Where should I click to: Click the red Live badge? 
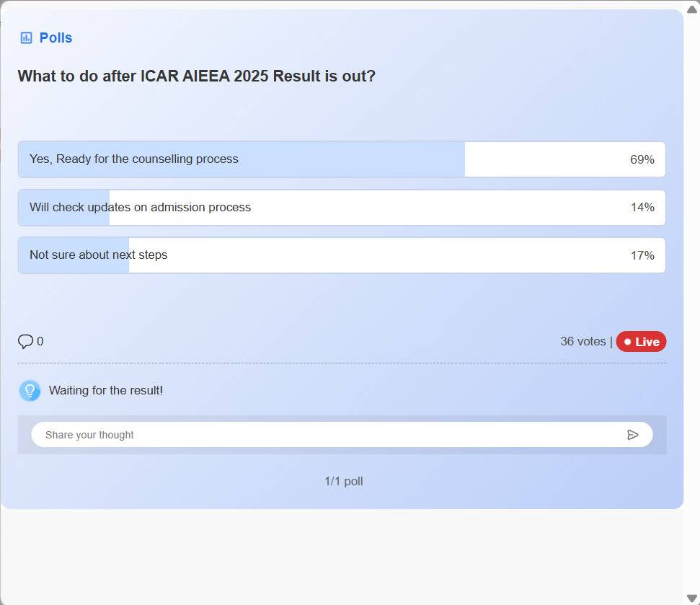pyautogui.click(x=641, y=342)
